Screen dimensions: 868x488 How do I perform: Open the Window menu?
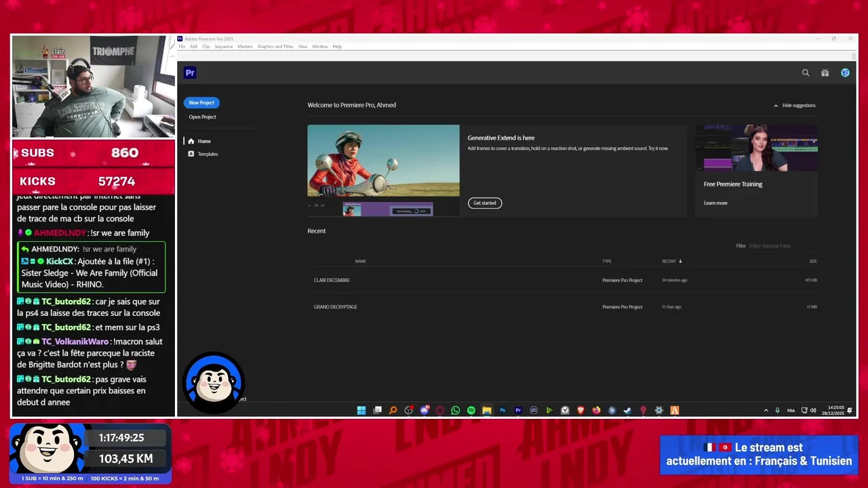point(319,46)
